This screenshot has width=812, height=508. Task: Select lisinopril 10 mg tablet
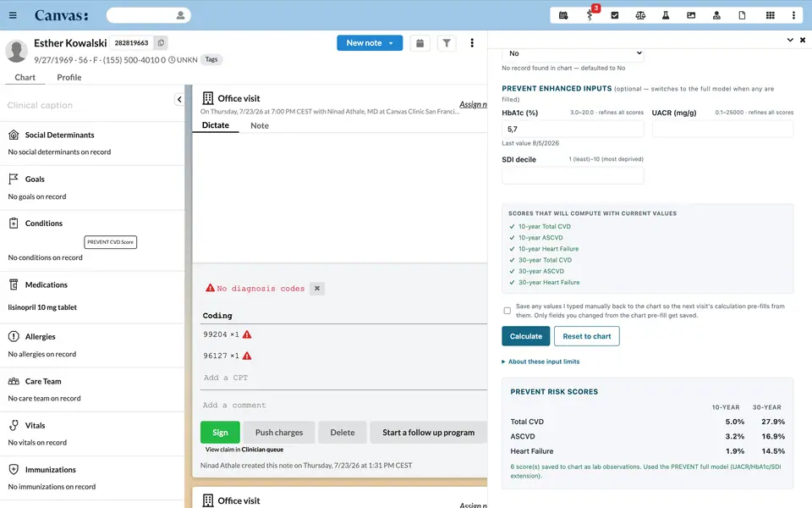pos(42,307)
